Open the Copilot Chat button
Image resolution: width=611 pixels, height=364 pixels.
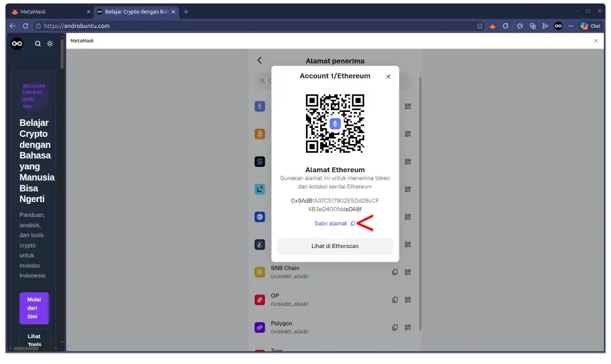pos(591,26)
